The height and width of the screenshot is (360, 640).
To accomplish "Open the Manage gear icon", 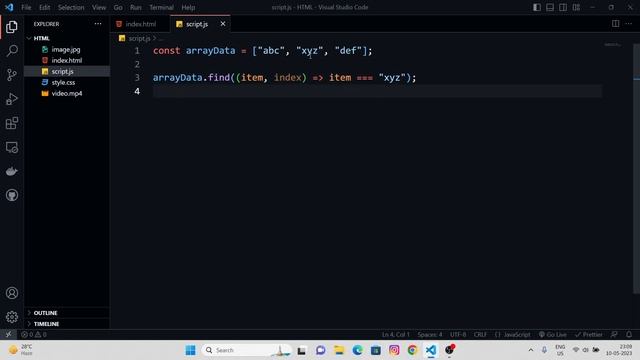I will (12, 317).
